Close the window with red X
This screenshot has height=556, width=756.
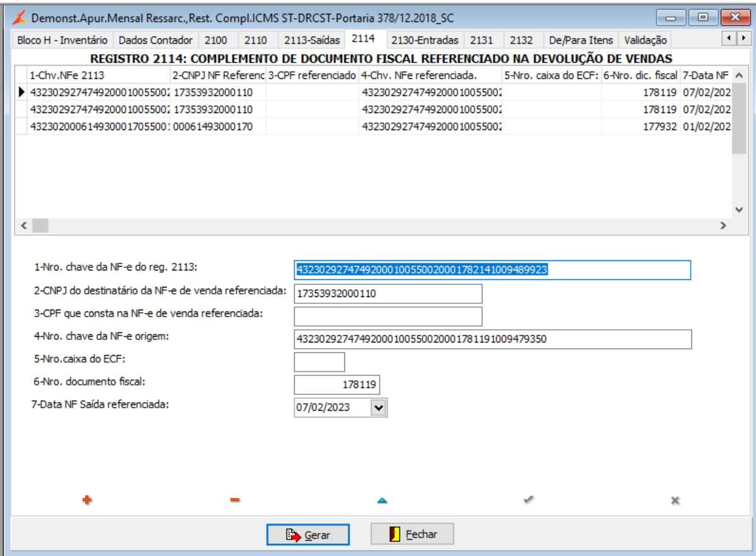[x=735, y=17]
